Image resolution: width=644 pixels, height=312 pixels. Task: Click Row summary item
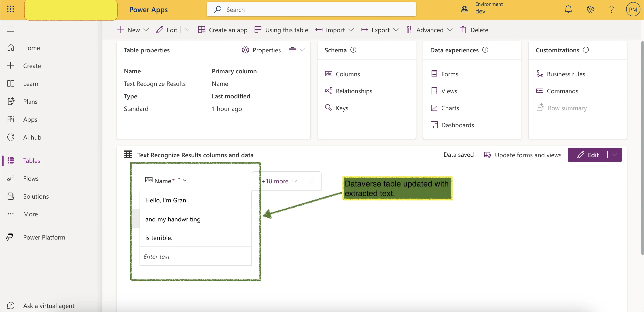[x=561, y=108]
